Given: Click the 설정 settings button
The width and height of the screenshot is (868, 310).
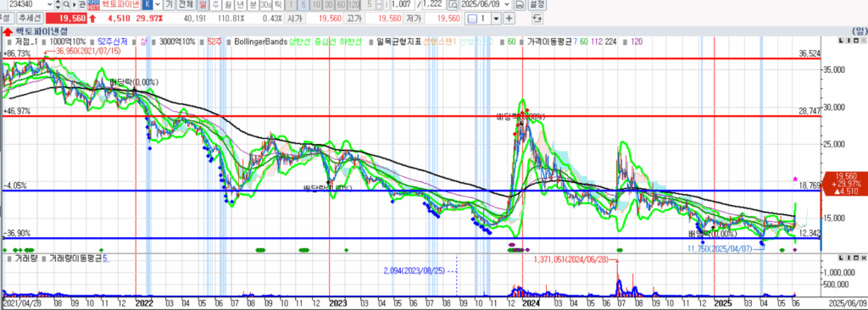Looking at the screenshot, I should coord(537,4).
